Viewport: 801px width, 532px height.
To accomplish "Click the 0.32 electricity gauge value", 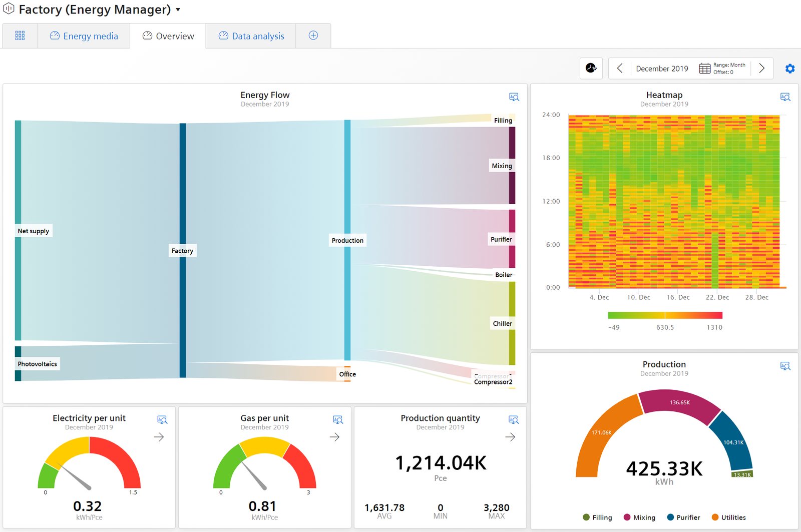I will (x=88, y=506).
